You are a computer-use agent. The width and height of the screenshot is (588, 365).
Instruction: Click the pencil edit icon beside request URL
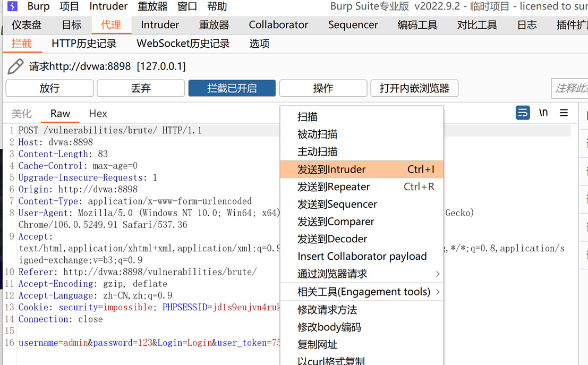15,66
